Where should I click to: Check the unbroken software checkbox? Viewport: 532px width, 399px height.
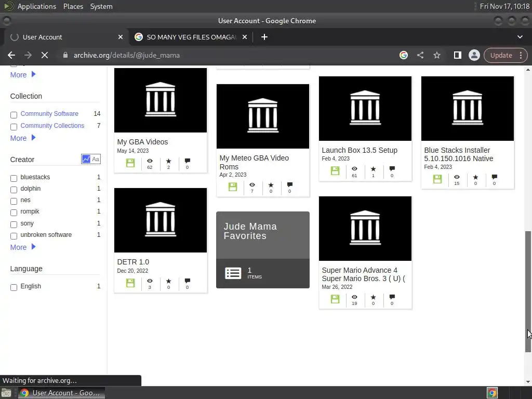coord(14,236)
